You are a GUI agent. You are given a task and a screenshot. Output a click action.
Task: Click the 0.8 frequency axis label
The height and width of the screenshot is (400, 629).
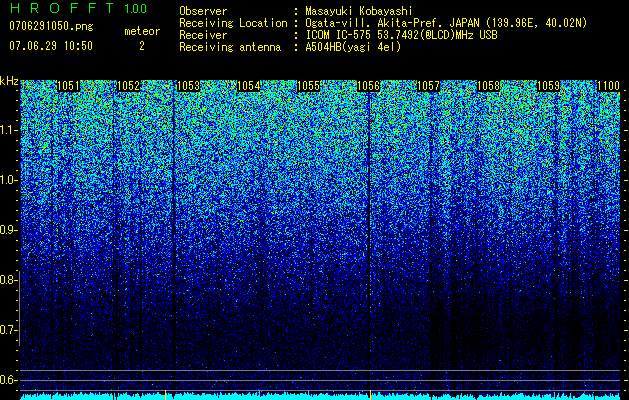point(7,280)
